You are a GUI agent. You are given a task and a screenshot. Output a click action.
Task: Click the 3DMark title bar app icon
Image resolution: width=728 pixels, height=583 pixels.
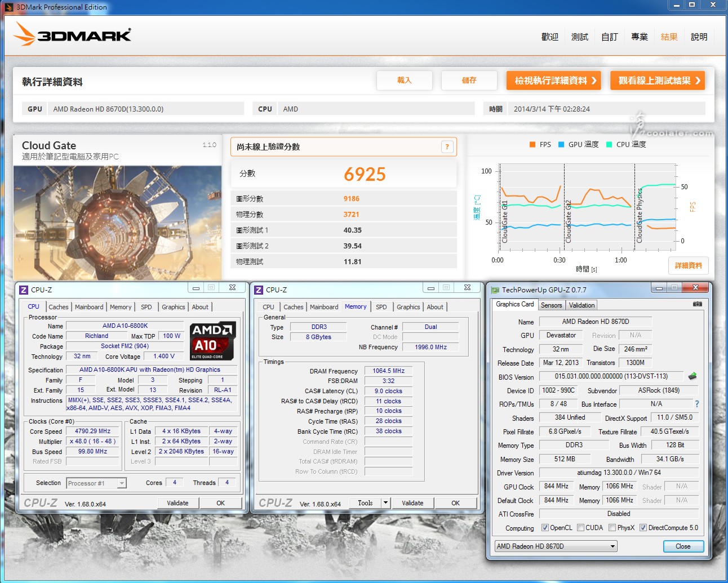tap(9, 7)
